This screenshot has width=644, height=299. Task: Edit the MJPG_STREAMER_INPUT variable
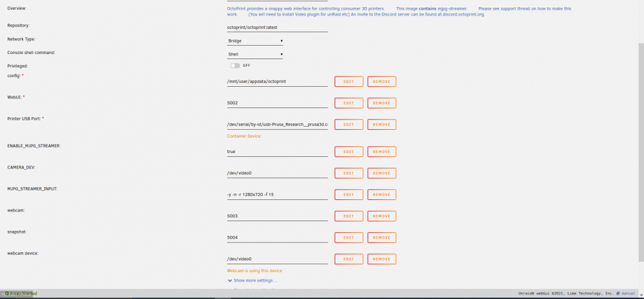[348, 194]
